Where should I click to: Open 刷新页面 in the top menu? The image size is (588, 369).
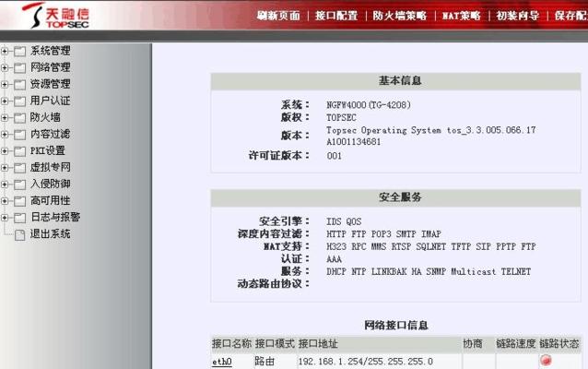coord(278,16)
